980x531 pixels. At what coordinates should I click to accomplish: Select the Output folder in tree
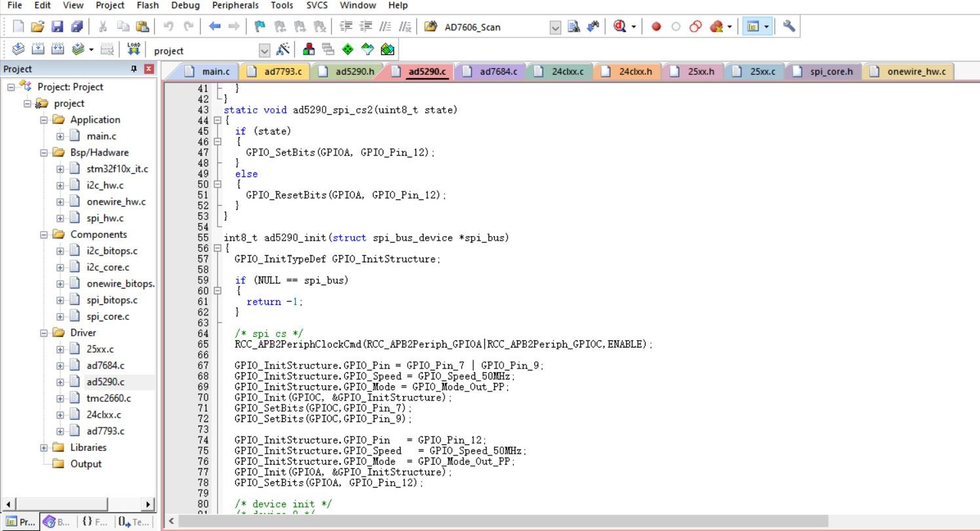(x=86, y=464)
